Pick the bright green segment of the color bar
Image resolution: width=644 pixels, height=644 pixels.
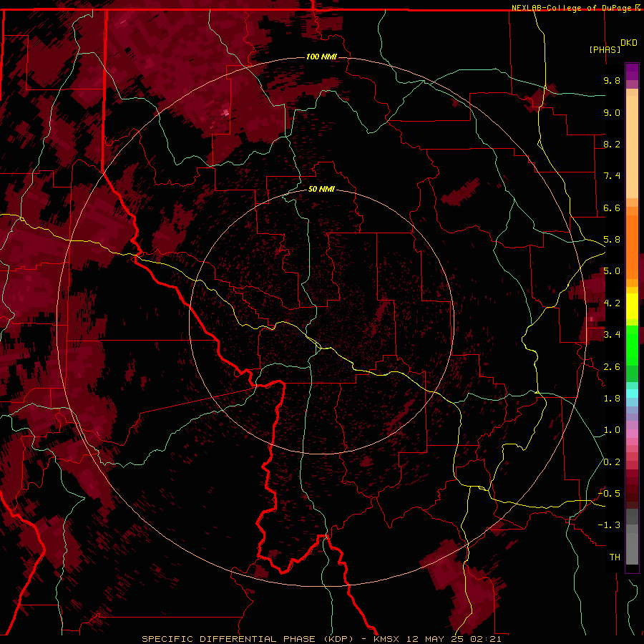tap(632, 344)
